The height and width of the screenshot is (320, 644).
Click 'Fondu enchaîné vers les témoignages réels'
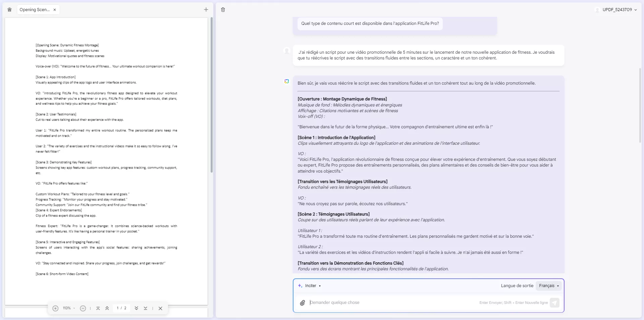(355, 187)
